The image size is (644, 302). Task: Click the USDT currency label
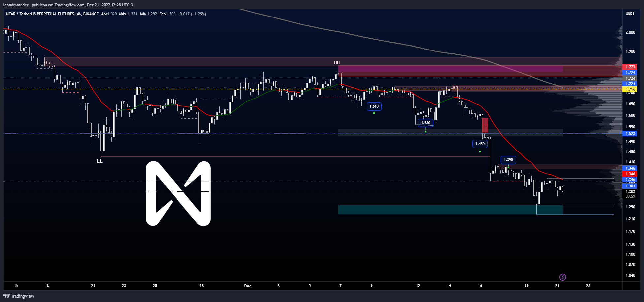tap(630, 14)
